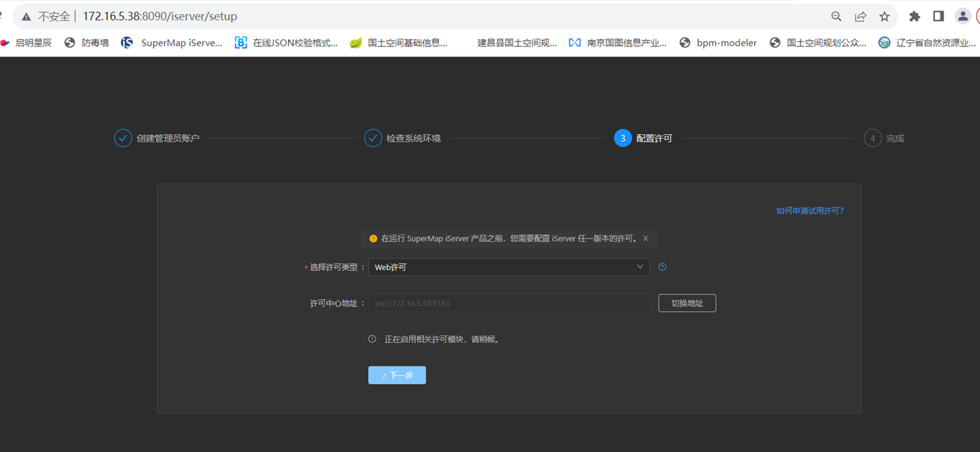980x452 pixels.
Task: Click the 正在启用相关许可模块 status text
Action: click(443, 339)
